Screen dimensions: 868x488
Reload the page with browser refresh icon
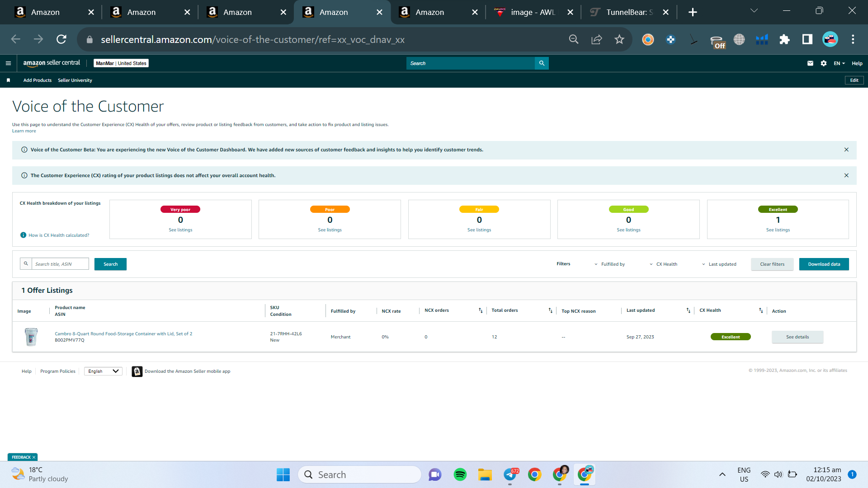[61, 39]
